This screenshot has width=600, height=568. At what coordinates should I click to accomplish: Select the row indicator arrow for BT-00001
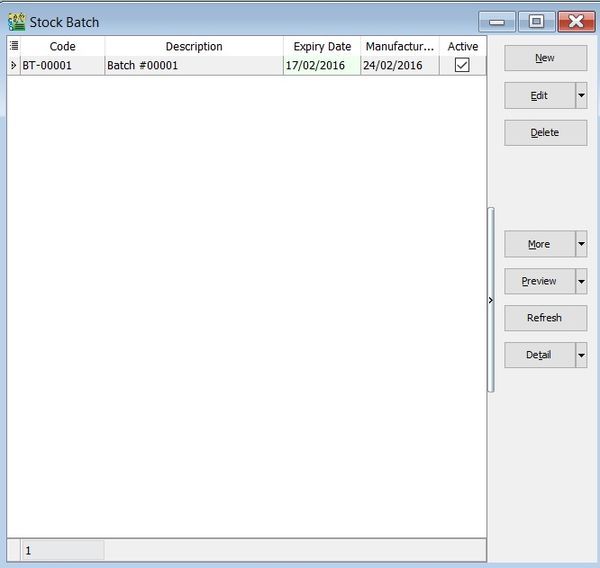click(x=13, y=66)
